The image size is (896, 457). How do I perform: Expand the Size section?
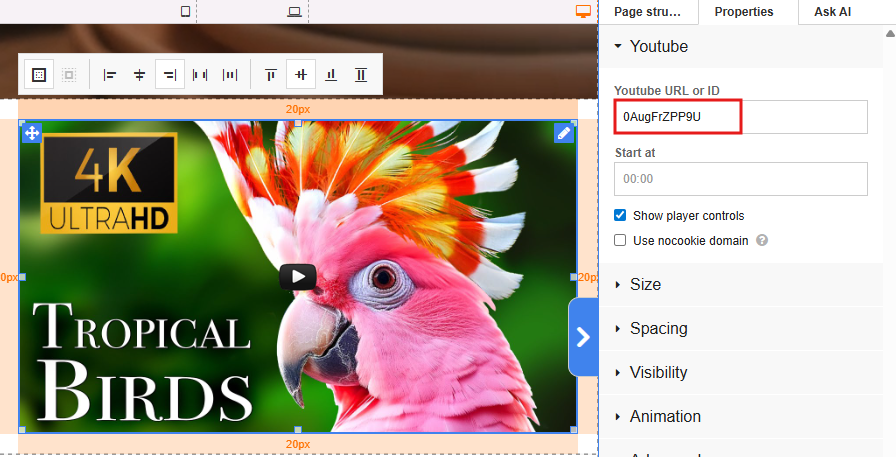[645, 285]
